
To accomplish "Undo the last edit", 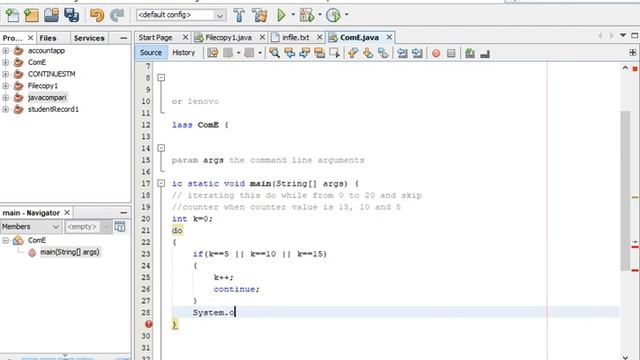I will pos(97,15).
